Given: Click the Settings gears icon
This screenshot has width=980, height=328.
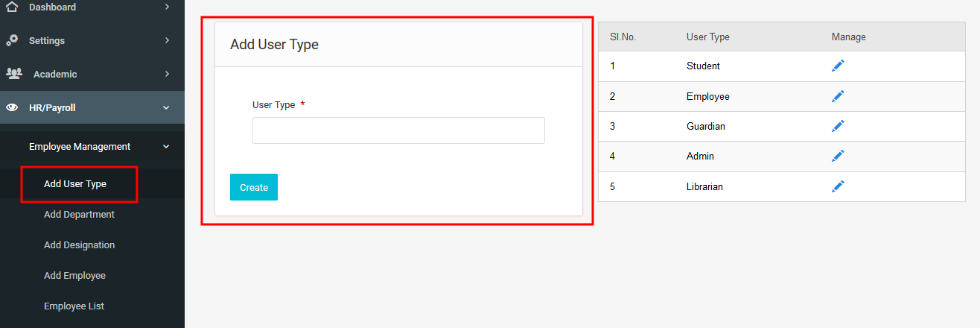Looking at the screenshot, I should [12, 40].
